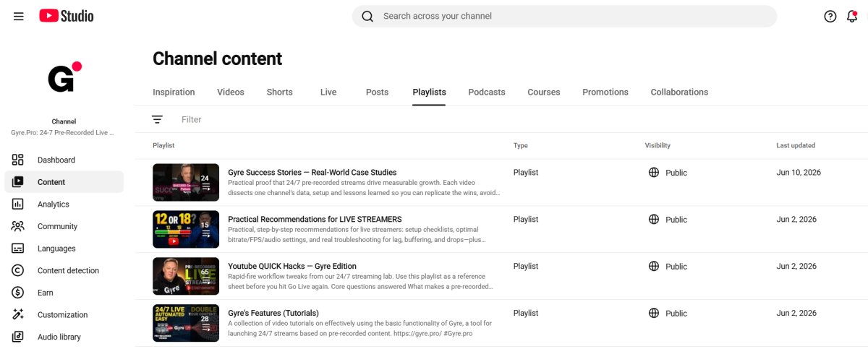Viewport: 868px width, 349px height.
Task: Click Public visibility for Youtube QUICK Hacks
Action: tap(676, 266)
